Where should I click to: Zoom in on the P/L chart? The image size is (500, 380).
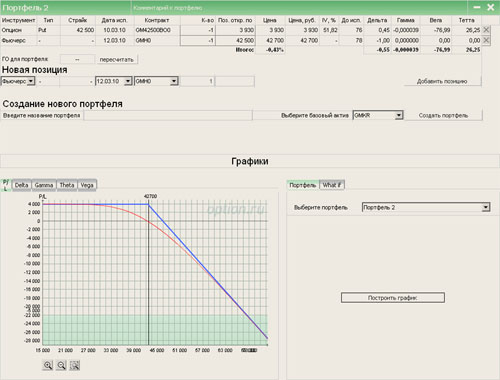pos(48,365)
